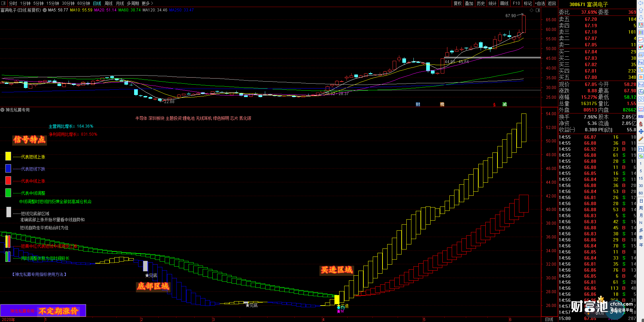Click the 卖一 67.05 order book row
Image resolution: width=644 pixels, height=322 pixels.
597,45
